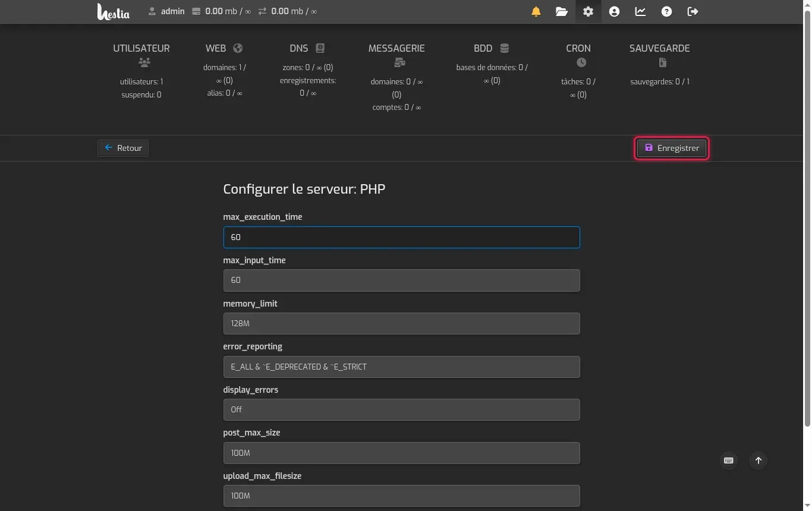812x511 pixels.
Task: Focus the post_max_size field
Action: 401,453
